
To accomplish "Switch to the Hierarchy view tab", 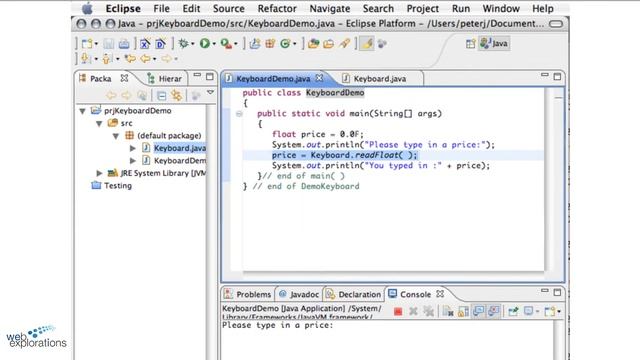I will pos(165,79).
